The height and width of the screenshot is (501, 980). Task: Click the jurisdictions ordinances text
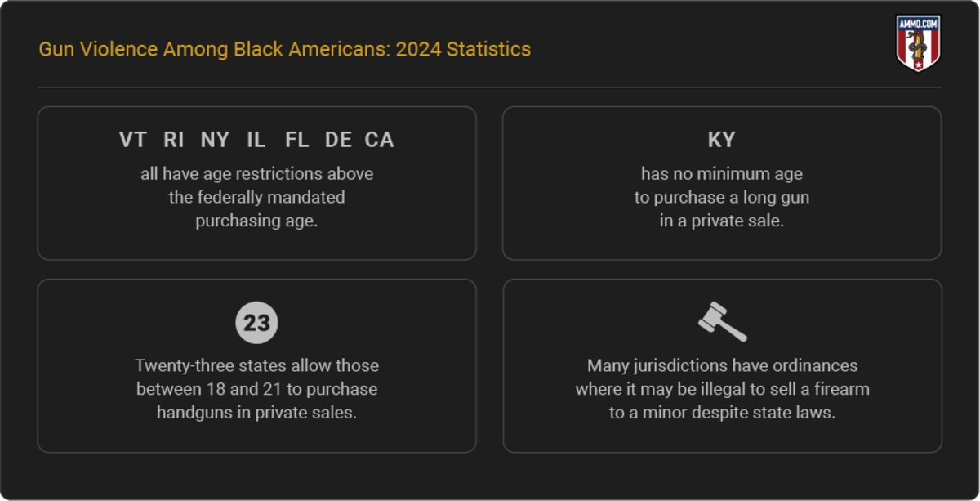pyautogui.click(x=722, y=389)
